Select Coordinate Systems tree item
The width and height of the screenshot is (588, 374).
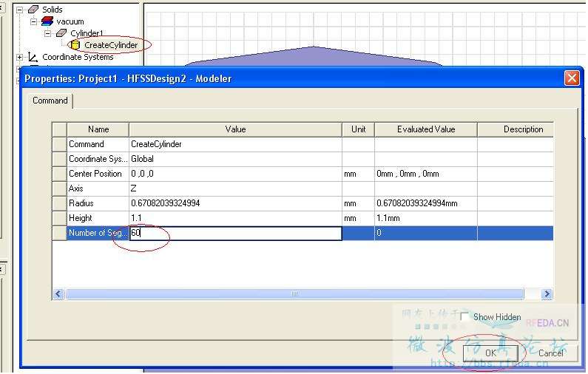78,57
